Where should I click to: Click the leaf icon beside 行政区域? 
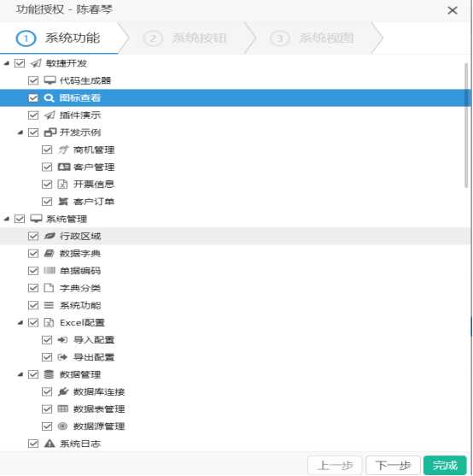(50, 236)
